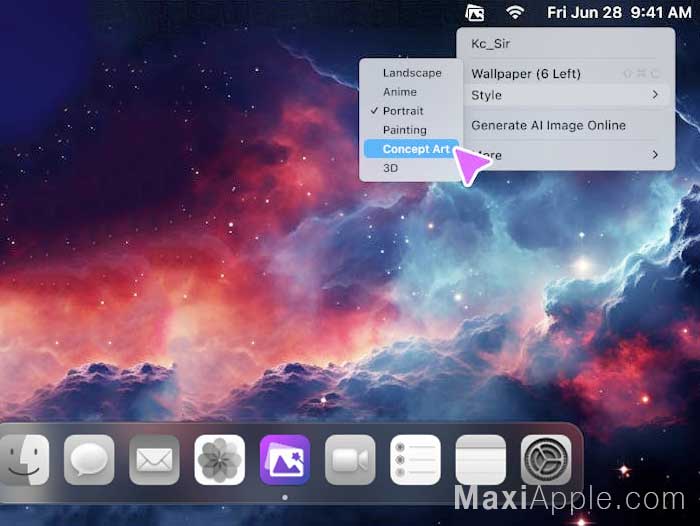Expand the More submenu chevron
Image resolution: width=700 pixels, height=526 pixels.
654,155
